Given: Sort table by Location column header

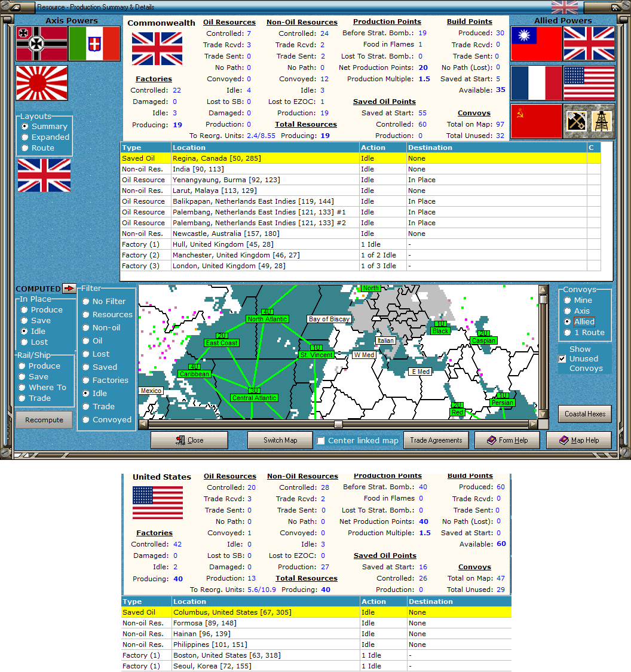Looking at the screenshot, I should click(x=265, y=148).
